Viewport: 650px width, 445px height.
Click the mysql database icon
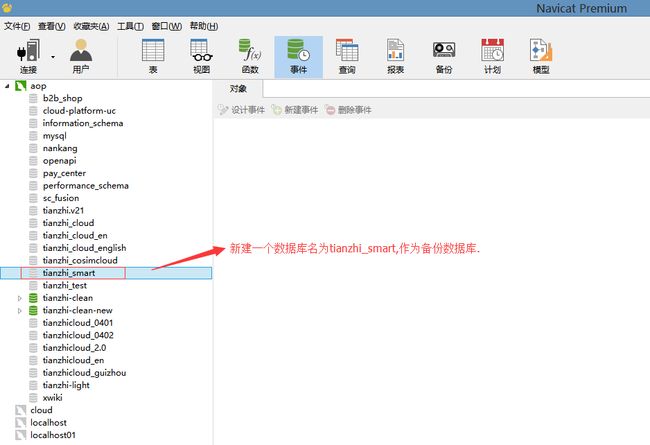click(x=33, y=136)
